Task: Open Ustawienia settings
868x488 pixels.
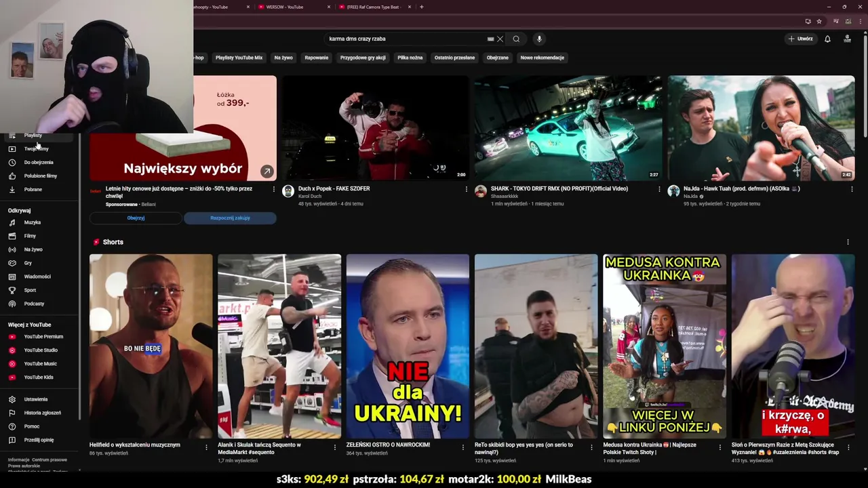Action: click(x=36, y=399)
